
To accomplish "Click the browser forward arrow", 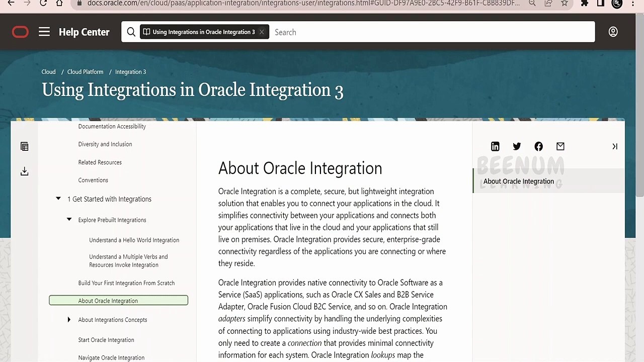I will tap(27, 3).
